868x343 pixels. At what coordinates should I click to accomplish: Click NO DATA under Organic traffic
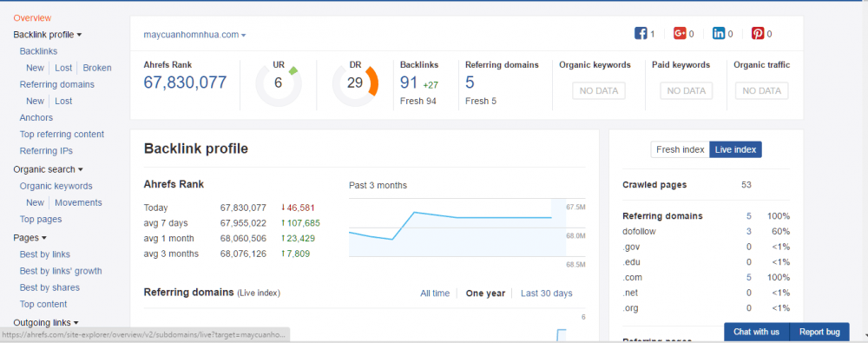click(762, 91)
